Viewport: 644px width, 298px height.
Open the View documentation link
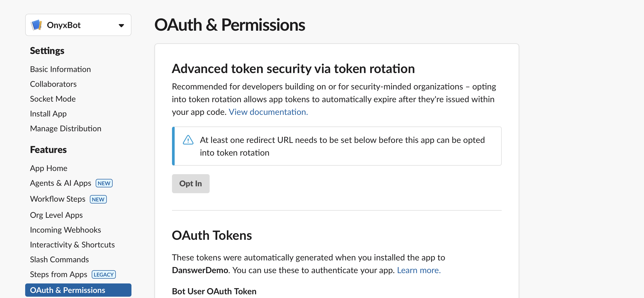tap(268, 112)
